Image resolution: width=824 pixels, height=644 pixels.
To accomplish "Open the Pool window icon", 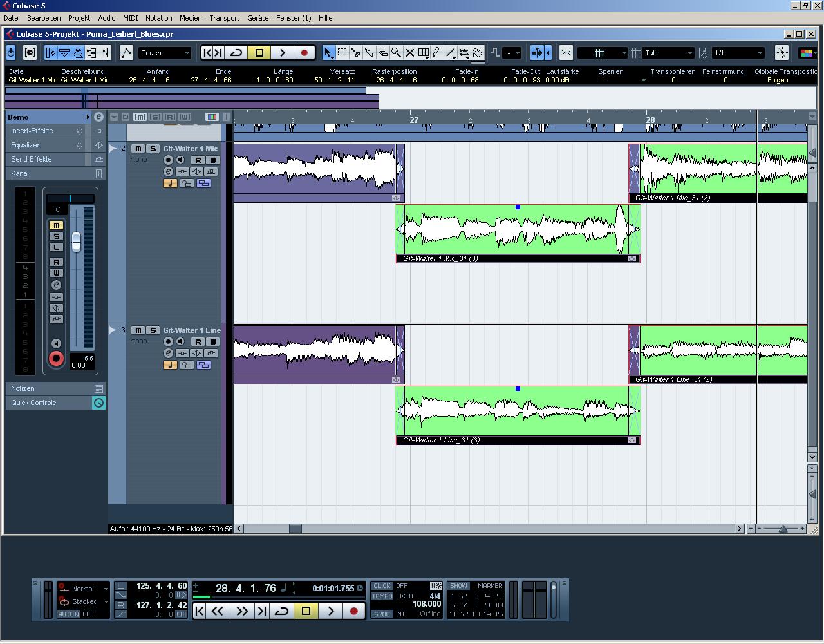I will pos(91,53).
